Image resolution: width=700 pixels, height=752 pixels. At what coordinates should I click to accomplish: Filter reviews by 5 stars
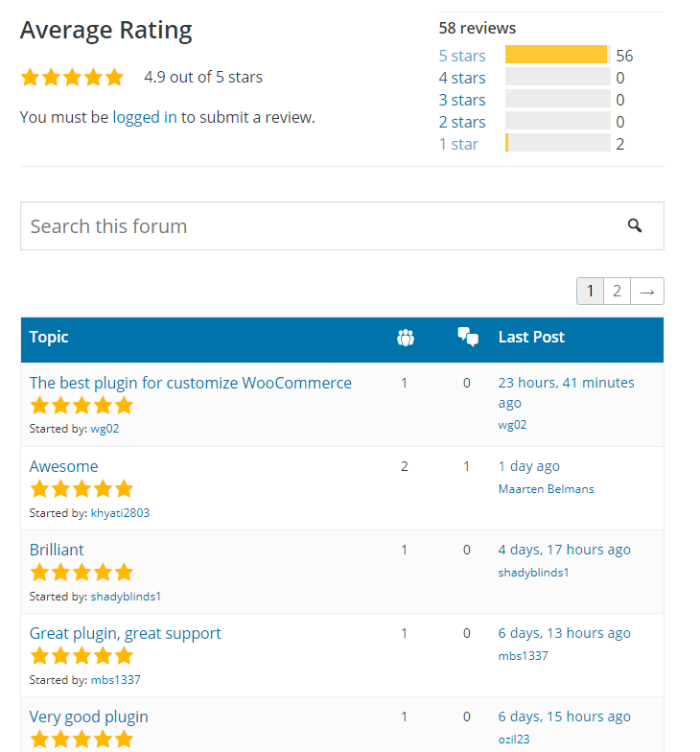462,56
